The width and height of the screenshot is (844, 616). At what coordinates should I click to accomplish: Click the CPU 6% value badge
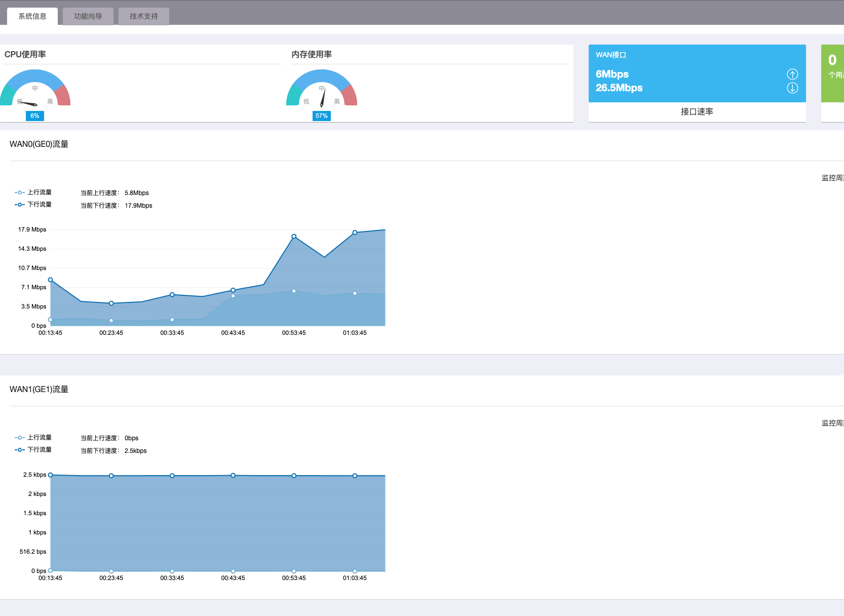[35, 116]
